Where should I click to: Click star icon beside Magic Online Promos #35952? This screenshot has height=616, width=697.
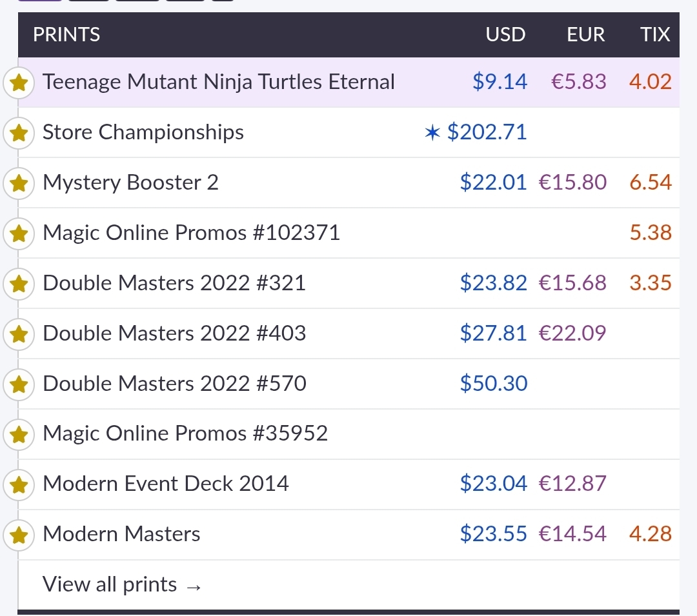point(19,434)
